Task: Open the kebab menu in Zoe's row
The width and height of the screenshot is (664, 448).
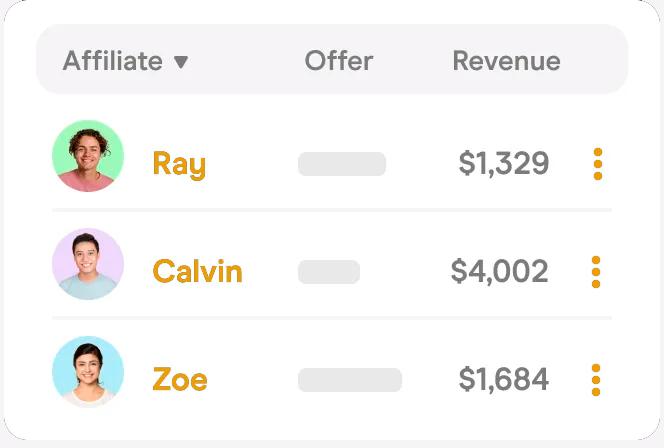Action: (596, 380)
